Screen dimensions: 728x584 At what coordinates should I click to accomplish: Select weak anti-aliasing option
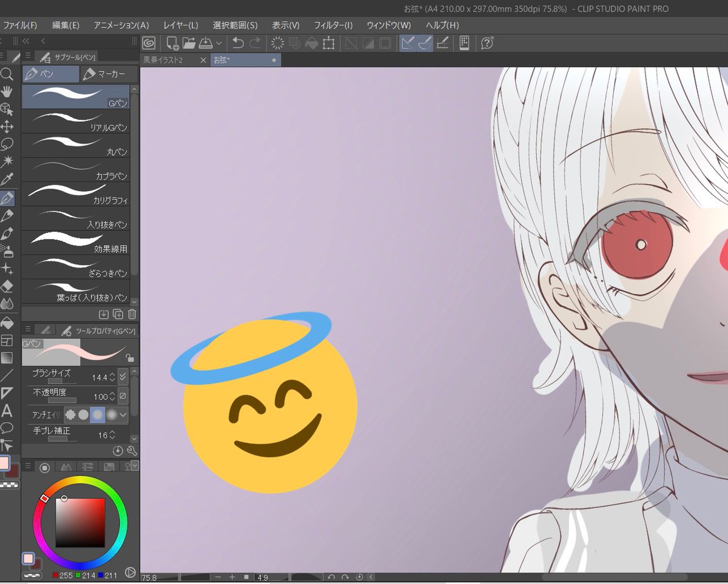point(84,415)
